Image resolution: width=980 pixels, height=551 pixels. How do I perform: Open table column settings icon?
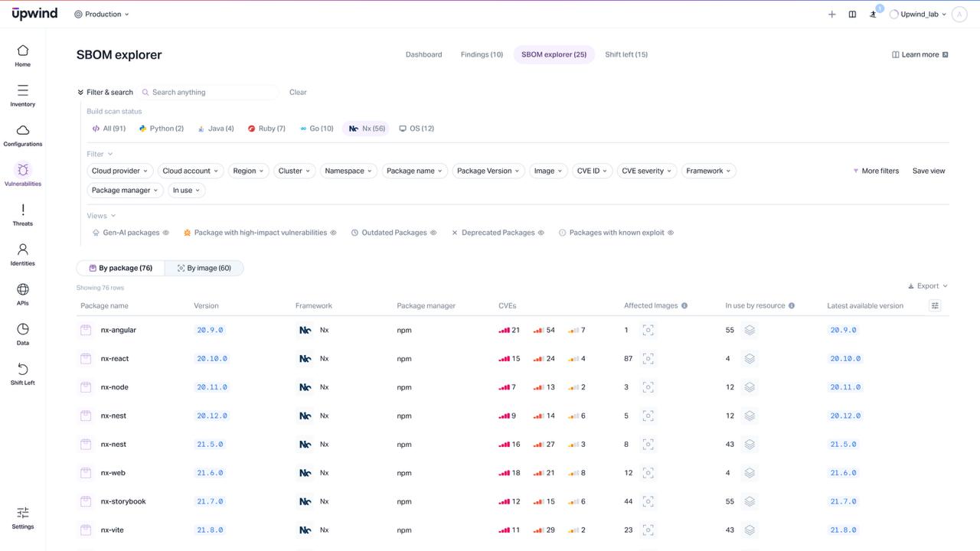pos(935,305)
